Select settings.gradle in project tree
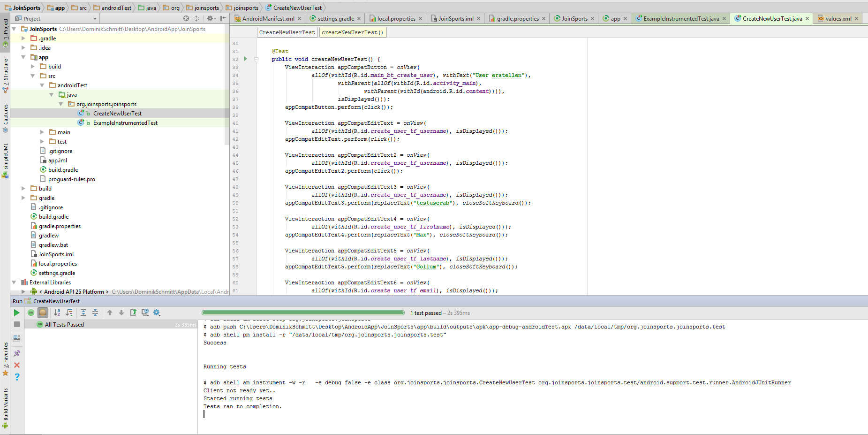The width and height of the screenshot is (868, 435). 57,273
